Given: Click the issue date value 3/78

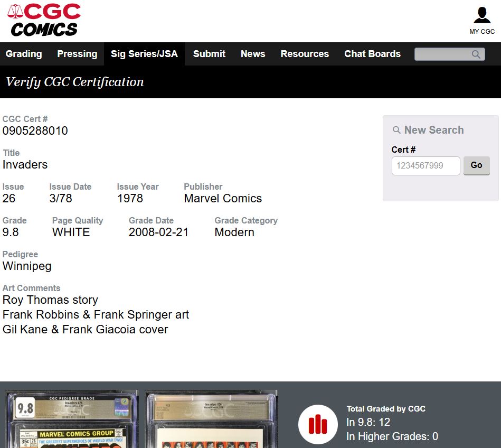Looking at the screenshot, I should click(x=61, y=199).
